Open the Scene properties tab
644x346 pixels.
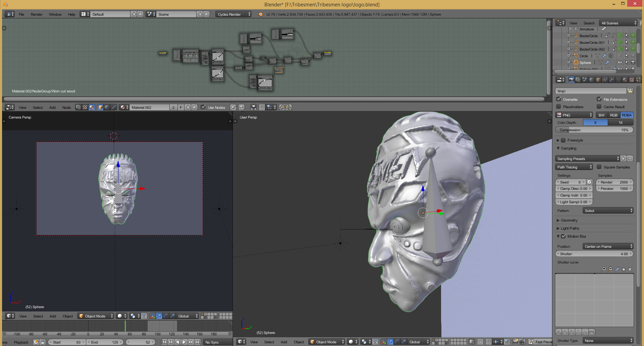585,80
